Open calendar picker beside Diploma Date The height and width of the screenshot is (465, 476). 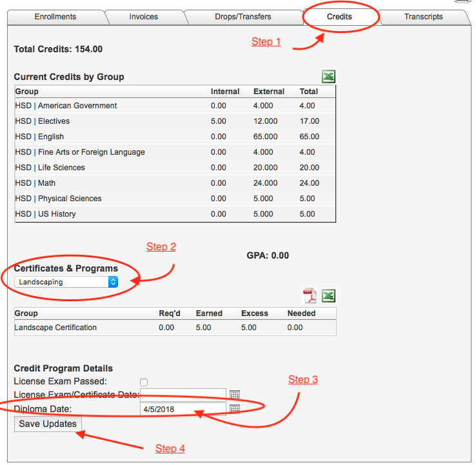[235, 409]
